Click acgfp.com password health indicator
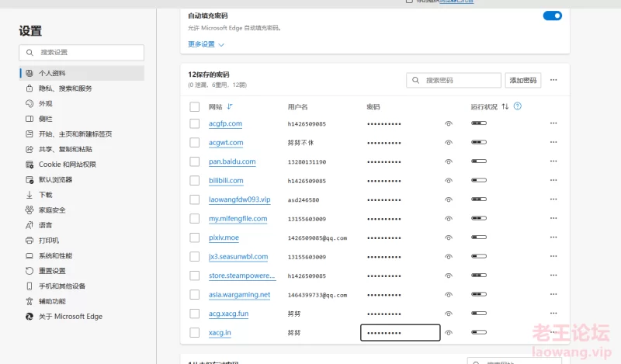 pyautogui.click(x=479, y=123)
